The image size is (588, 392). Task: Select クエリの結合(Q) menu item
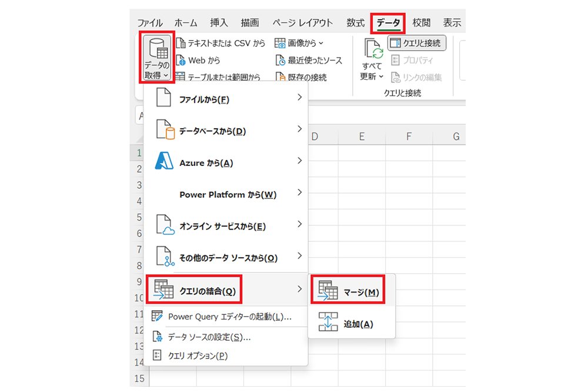tap(226, 290)
